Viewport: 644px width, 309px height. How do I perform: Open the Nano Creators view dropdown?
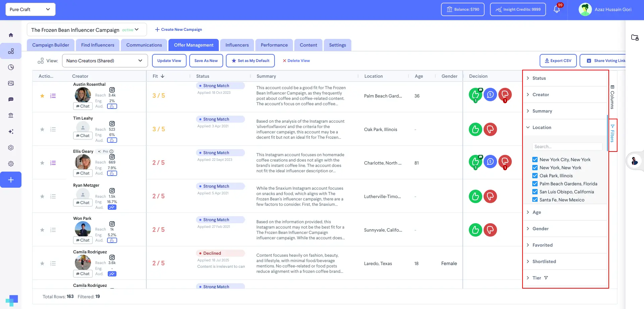click(x=105, y=61)
